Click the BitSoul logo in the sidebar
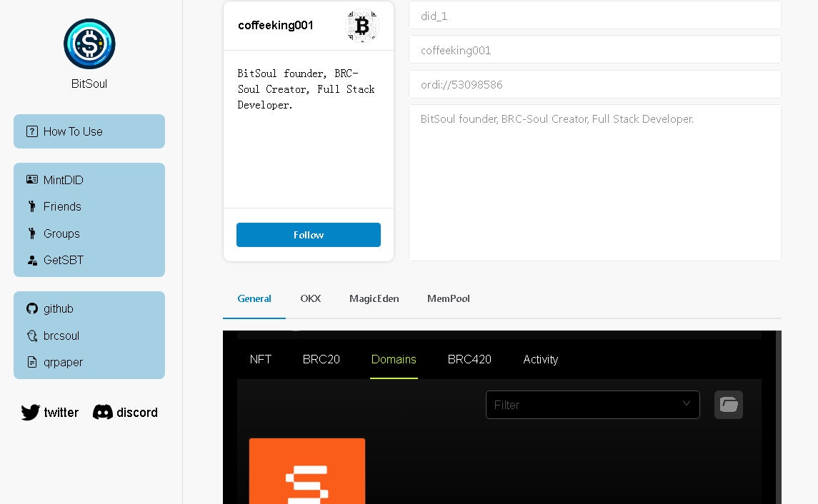This screenshot has height=504, width=818. click(x=89, y=44)
